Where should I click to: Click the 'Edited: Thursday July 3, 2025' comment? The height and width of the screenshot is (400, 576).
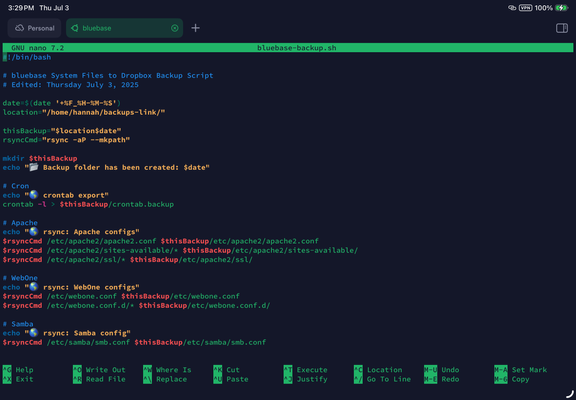pyautogui.click(x=71, y=85)
